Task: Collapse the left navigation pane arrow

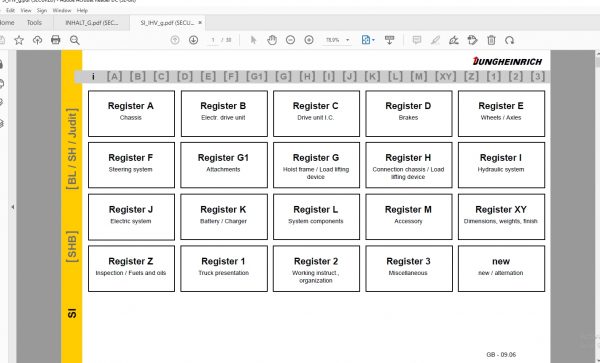Action: [x=13, y=207]
